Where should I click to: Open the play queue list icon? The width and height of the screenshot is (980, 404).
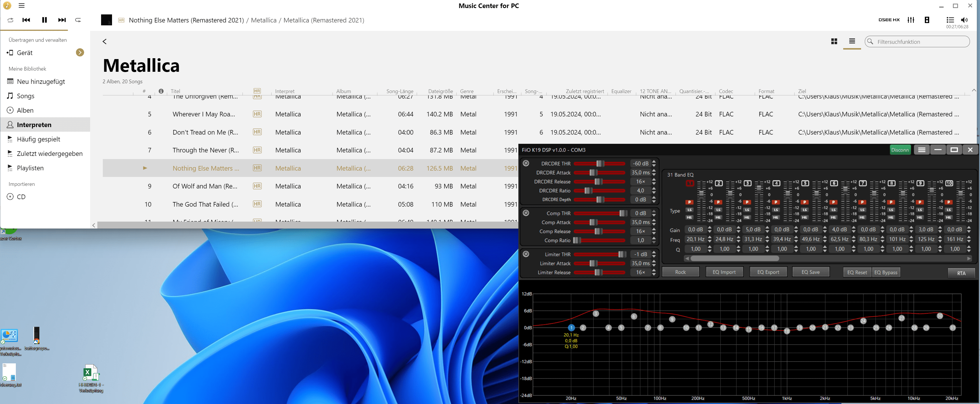tap(950, 20)
